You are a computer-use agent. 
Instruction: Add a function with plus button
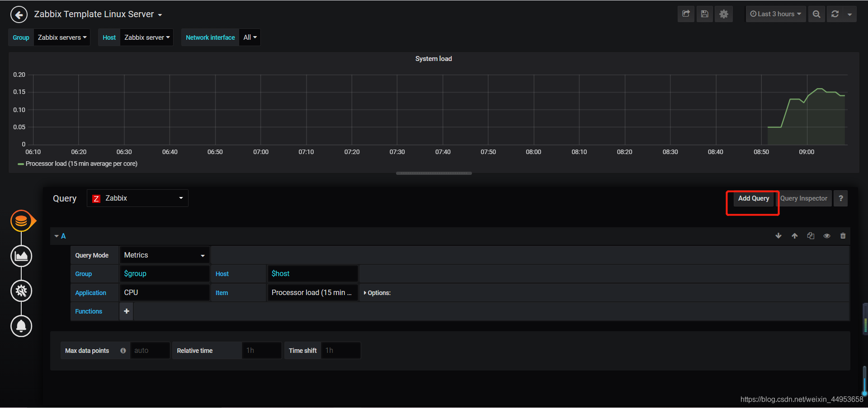pos(127,311)
